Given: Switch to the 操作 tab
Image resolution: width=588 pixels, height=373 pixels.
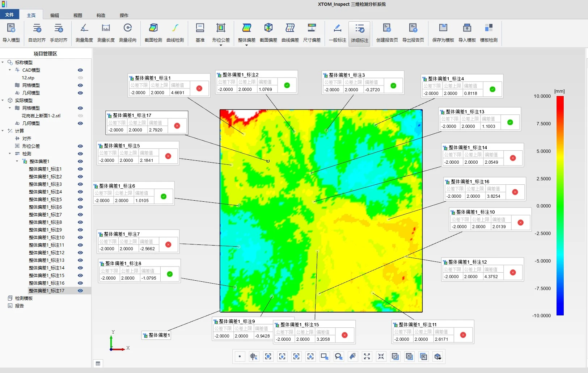Looking at the screenshot, I should (x=124, y=15).
